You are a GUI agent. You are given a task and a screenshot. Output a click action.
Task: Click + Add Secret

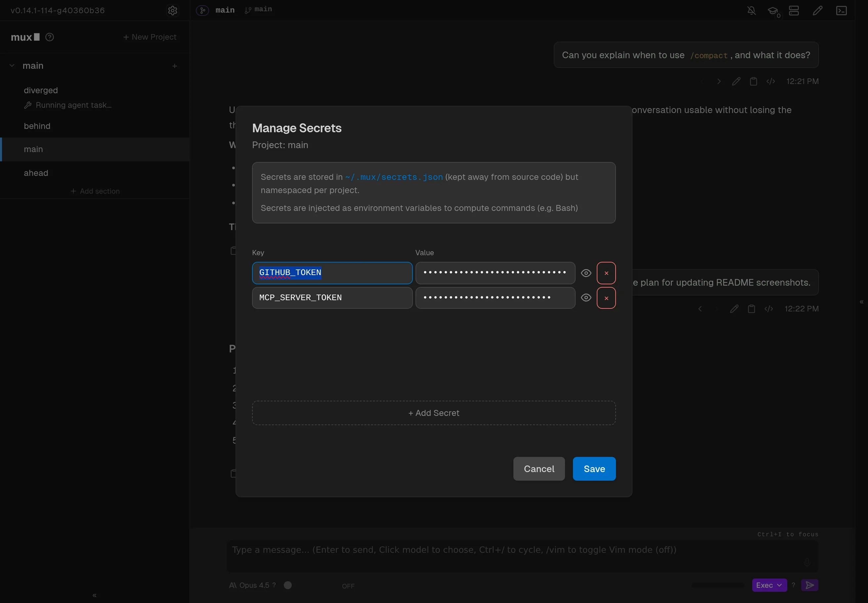434,413
